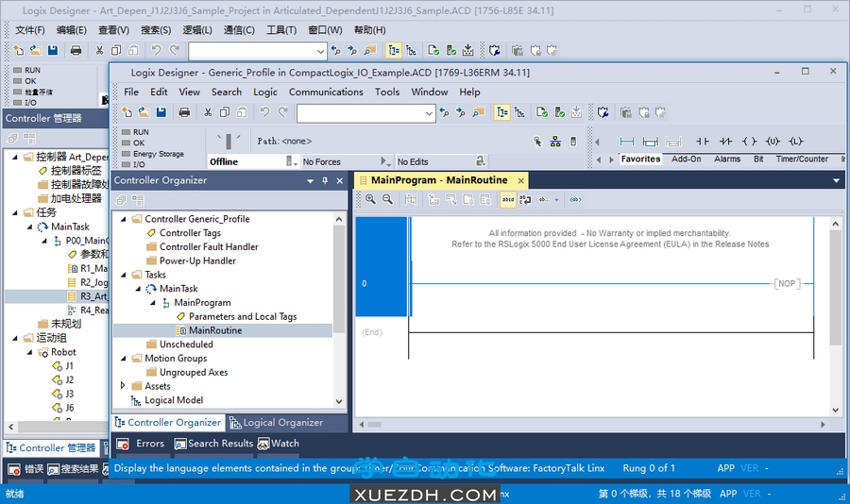Click Undo arrow in front window toolbar
This screenshot has width=850, height=504.
point(264,112)
